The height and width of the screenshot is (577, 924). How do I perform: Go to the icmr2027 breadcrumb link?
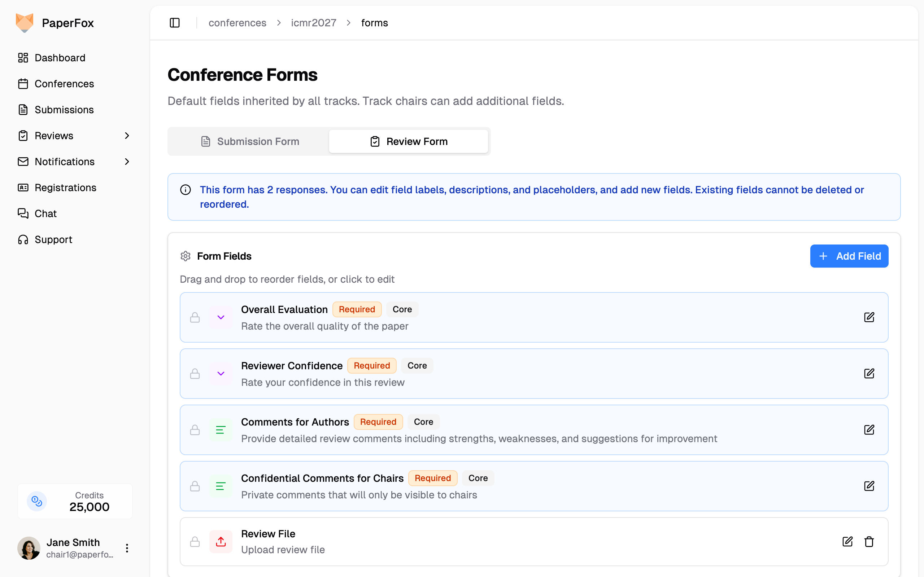click(x=313, y=23)
